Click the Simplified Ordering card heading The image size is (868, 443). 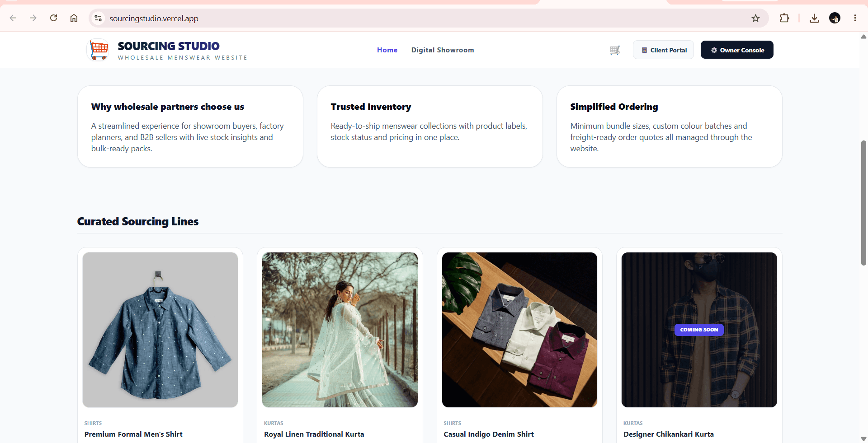(614, 107)
